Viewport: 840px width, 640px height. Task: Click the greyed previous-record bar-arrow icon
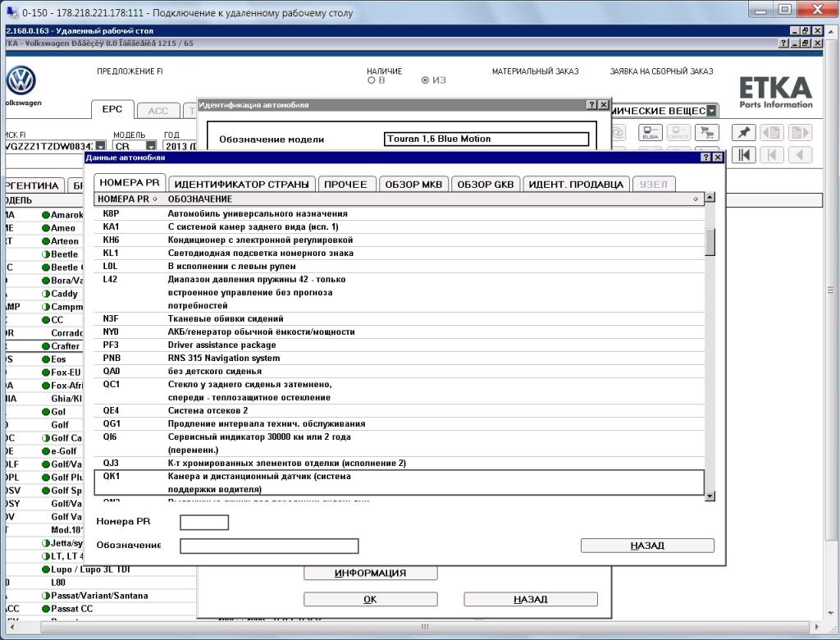[x=771, y=155]
